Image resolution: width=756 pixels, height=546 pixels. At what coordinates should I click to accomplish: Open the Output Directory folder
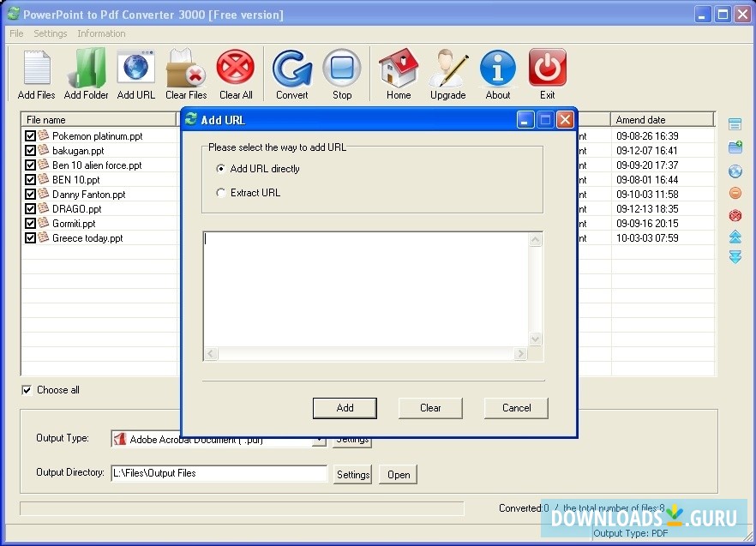(x=398, y=473)
